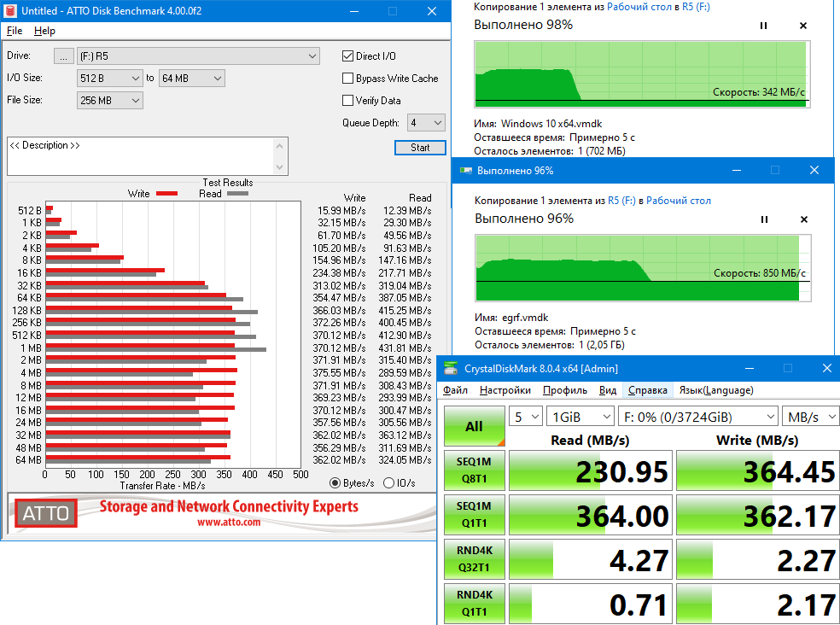Open the Рабочий стол destination link in 96% copy
This screenshot has width=840, height=625.
(678, 201)
